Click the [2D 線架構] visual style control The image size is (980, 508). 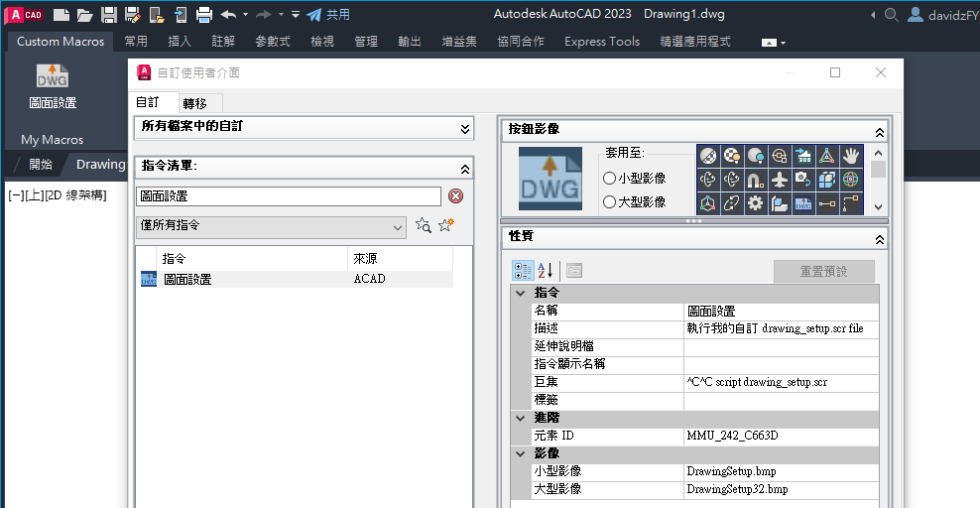[75, 194]
